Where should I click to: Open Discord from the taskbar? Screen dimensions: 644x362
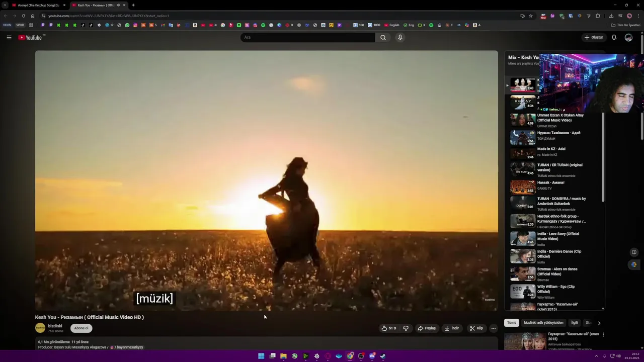(372, 356)
